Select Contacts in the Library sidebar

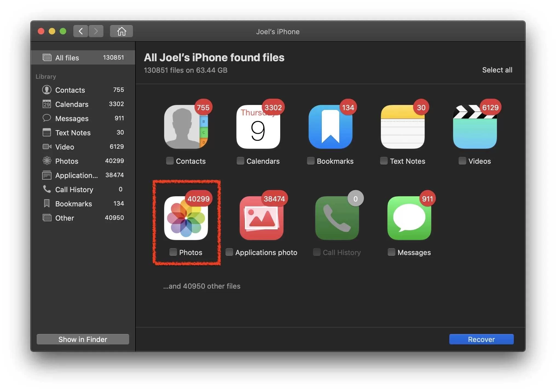(x=83, y=90)
